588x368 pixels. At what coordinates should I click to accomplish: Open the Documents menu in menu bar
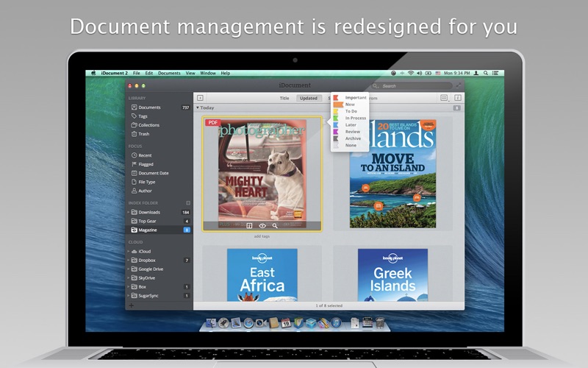tap(169, 73)
